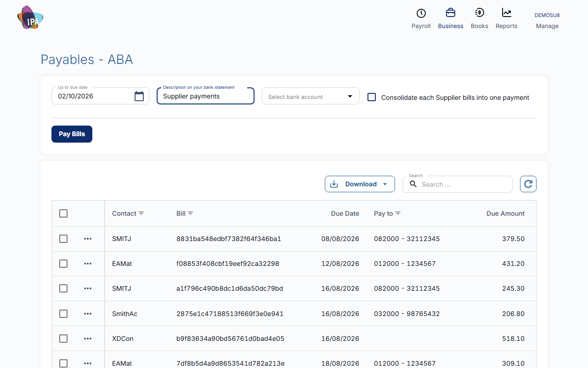Select the SMITJ bill due 08/08/2026
588x368 pixels.
pos(63,239)
